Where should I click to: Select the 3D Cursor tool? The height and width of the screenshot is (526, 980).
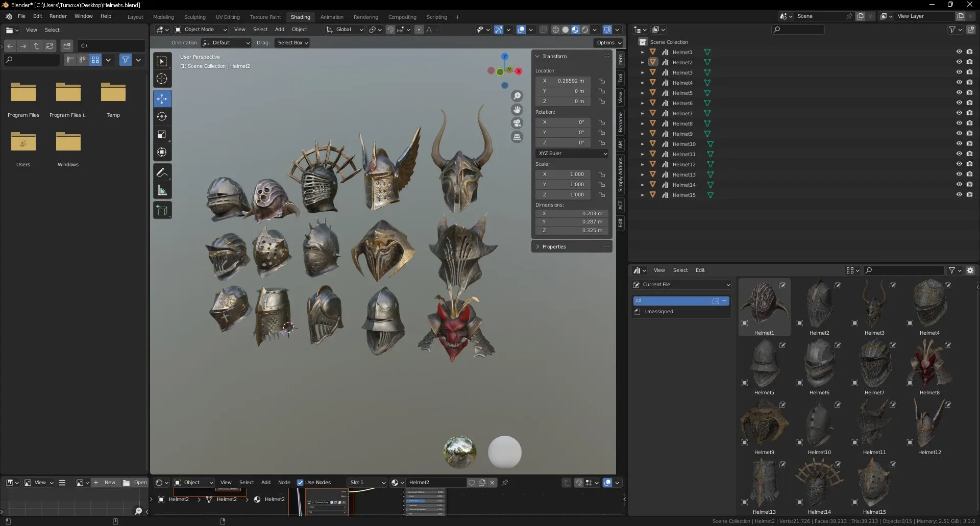coord(162,79)
